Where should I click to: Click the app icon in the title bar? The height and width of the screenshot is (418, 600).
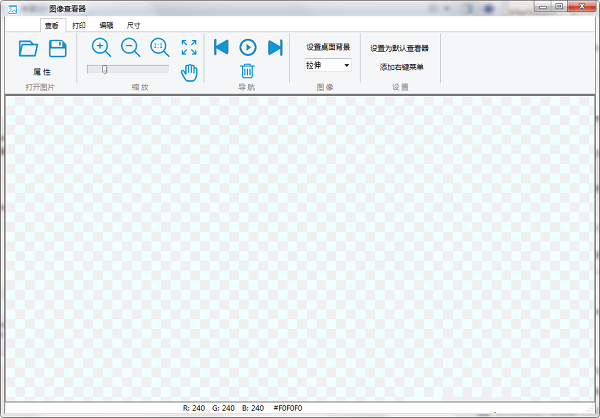[13, 9]
